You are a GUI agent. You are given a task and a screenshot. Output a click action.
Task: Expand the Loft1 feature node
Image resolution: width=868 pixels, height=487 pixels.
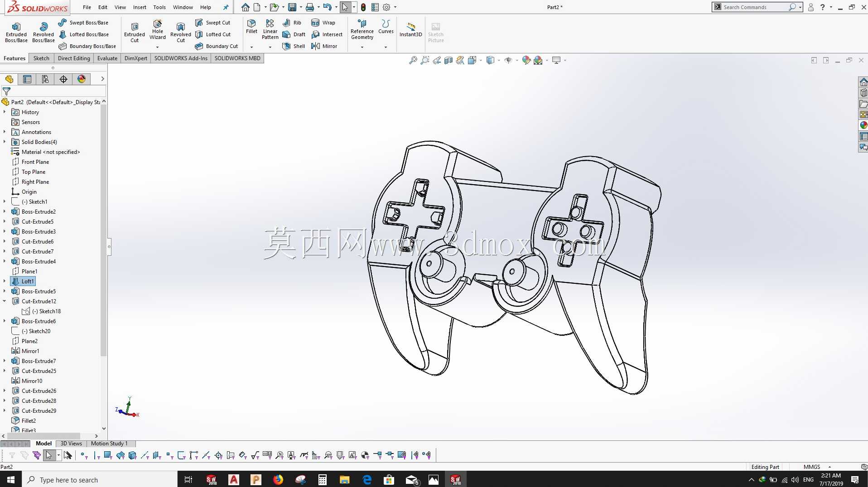5,281
